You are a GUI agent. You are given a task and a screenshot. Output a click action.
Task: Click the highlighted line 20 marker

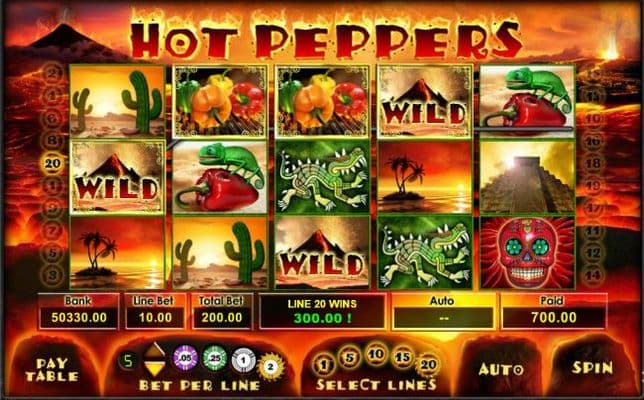click(53, 163)
